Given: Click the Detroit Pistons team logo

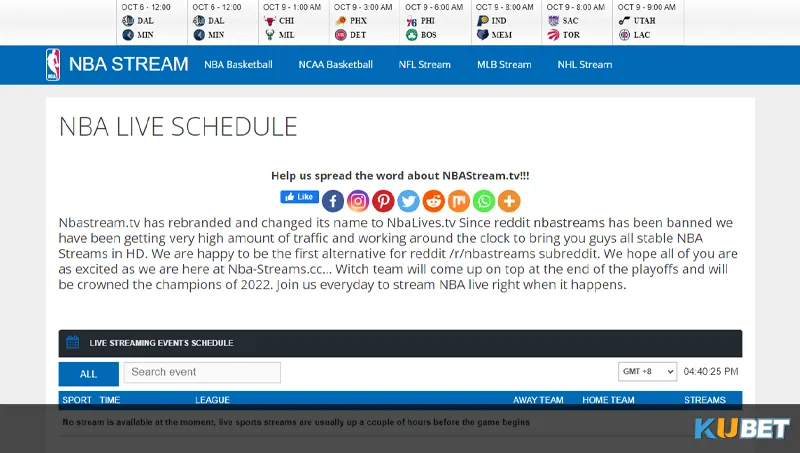Looking at the screenshot, I should click(x=341, y=35).
